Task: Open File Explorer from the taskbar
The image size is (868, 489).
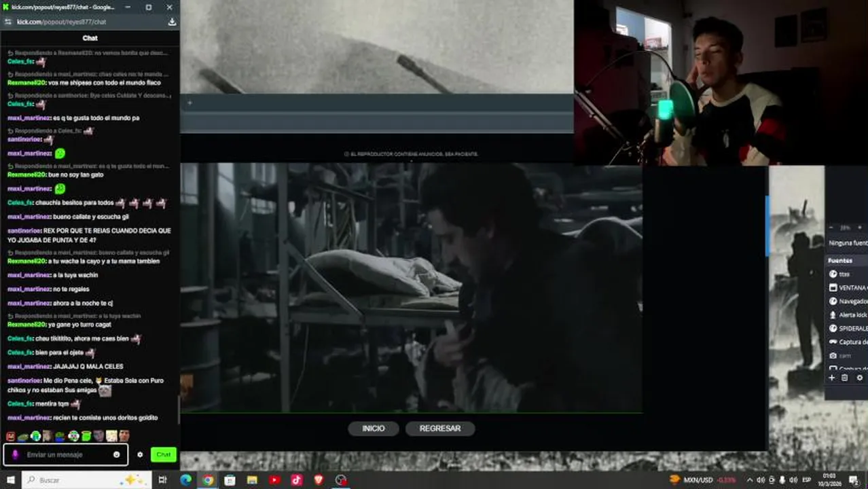Action: pyautogui.click(x=253, y=480)
